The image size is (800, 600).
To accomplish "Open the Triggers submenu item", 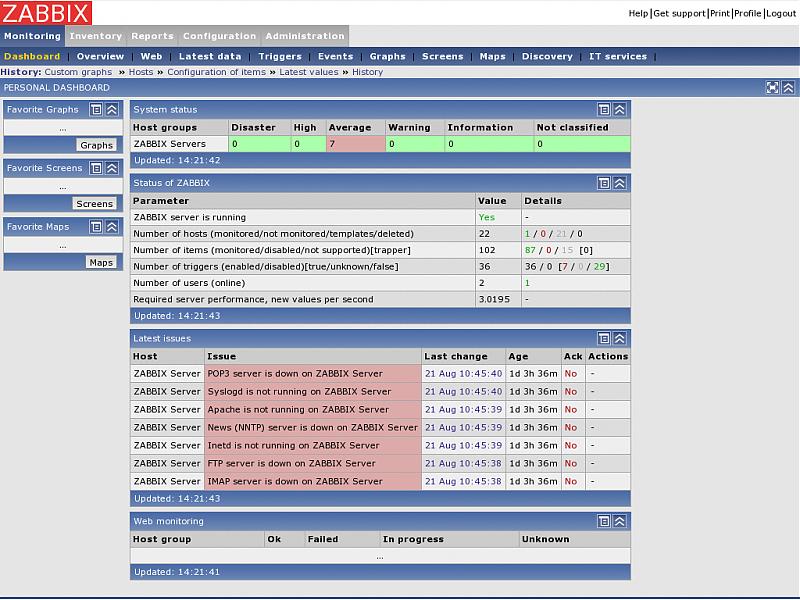I will (279, 57).
